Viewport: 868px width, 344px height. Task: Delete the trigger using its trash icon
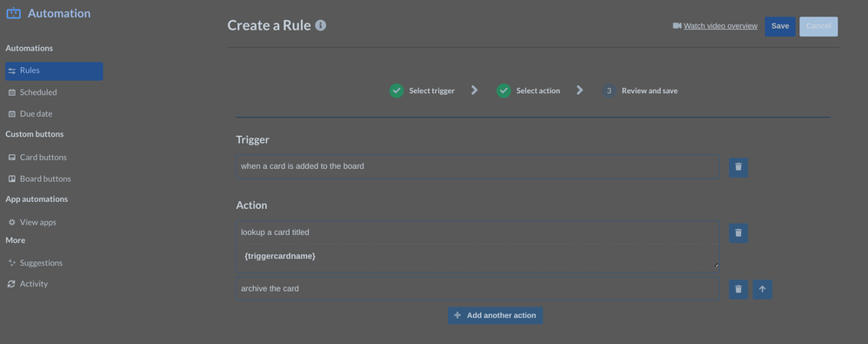[738, 167]
